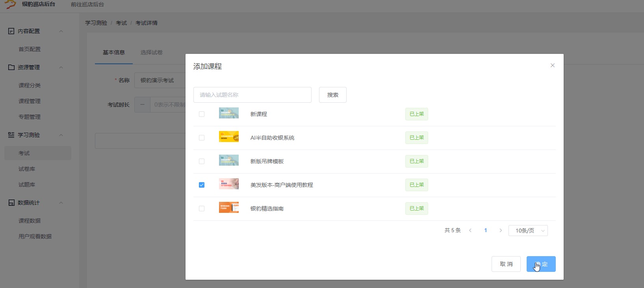Switch to the 选择试卷 tab

[152, 52]
